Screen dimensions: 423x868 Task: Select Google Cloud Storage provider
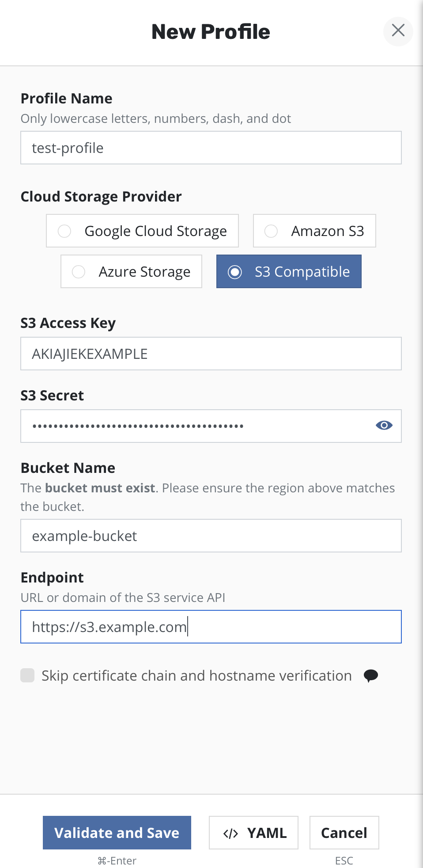point(142,231)
